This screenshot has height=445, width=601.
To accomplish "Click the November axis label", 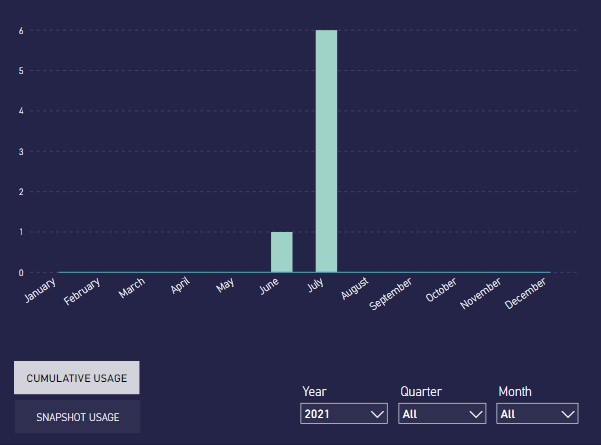I will 481,293.
